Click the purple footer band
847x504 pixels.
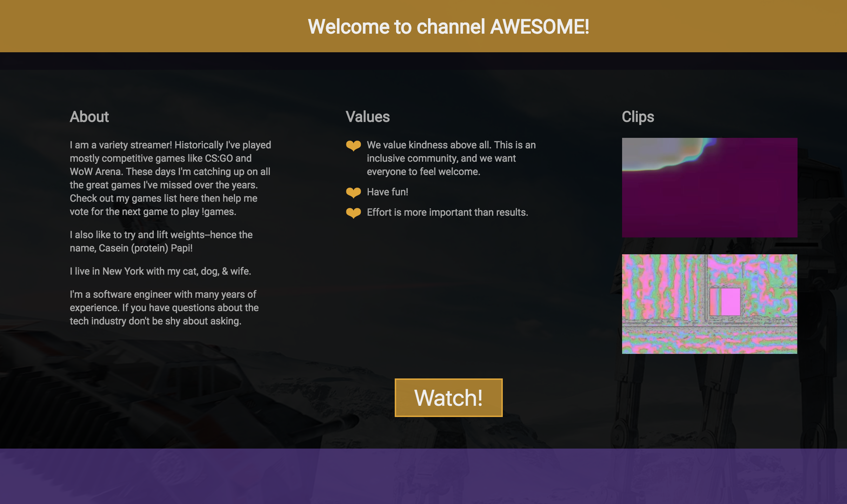click(x=423, y=476)
